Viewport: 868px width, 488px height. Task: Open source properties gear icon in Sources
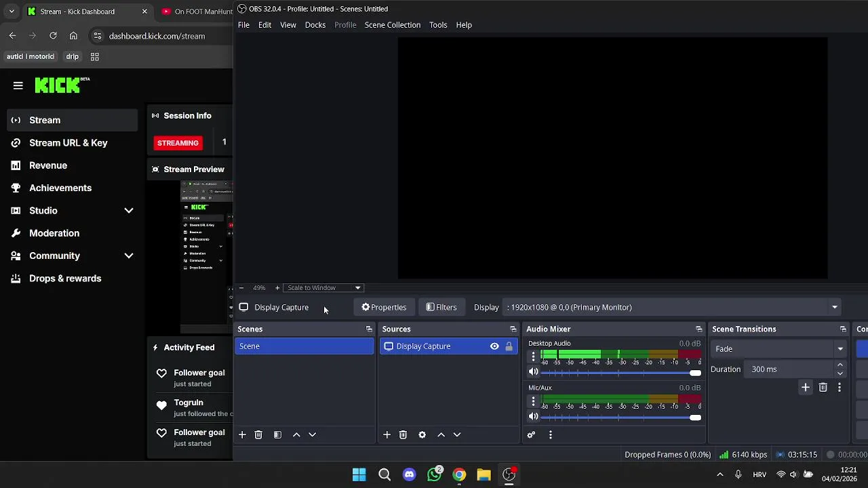422,434
